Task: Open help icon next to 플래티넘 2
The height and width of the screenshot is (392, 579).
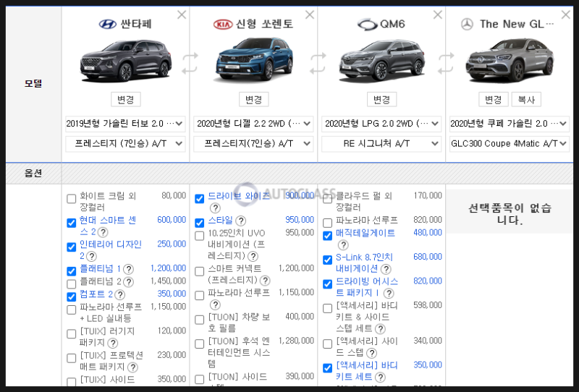Action: coord(129,282)
